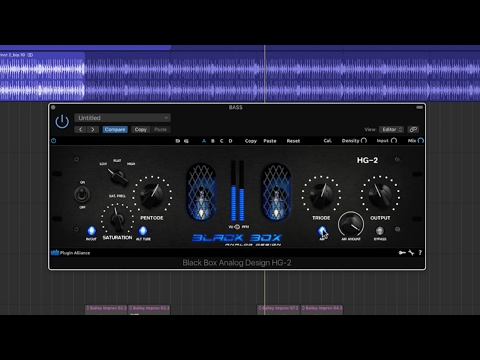
Task: Click Reset in the plugin toolbar
Action: (293, 141)
